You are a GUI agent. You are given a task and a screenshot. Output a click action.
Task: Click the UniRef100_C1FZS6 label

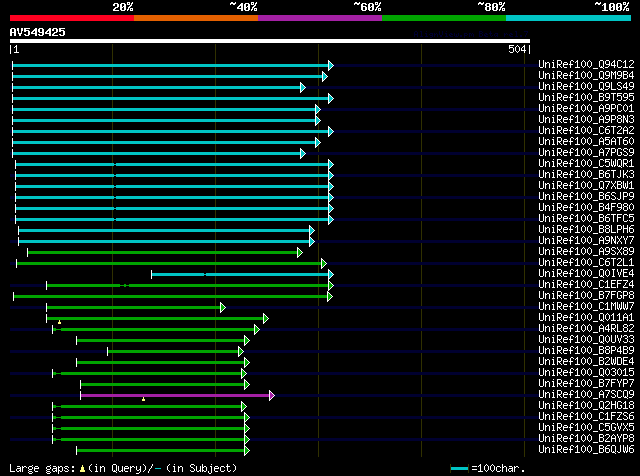click(586, 417)
